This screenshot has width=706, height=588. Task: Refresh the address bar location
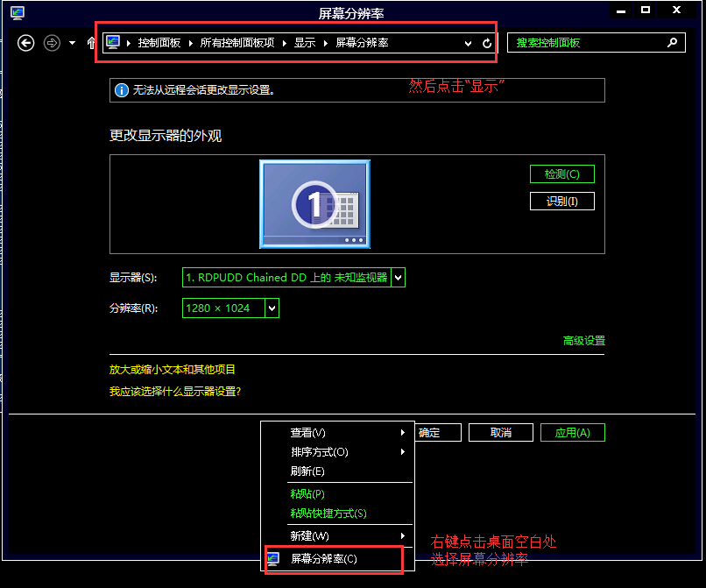(487, 43)
